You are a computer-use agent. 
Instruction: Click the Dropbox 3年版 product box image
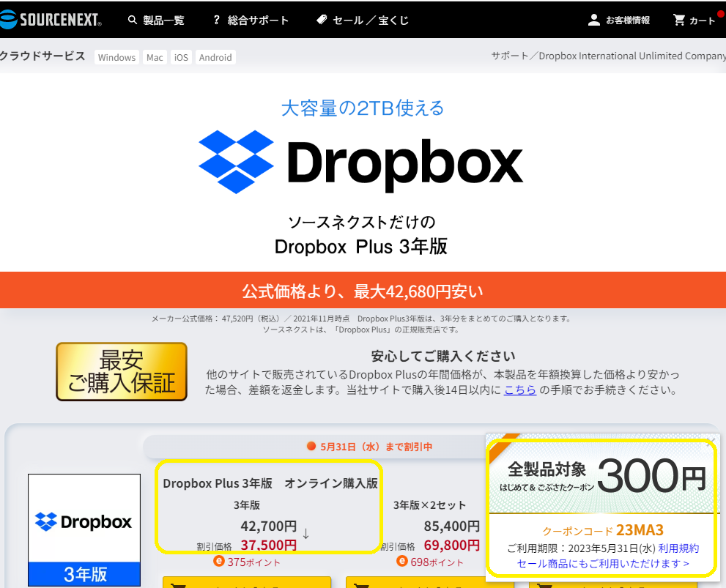pyautogui.click(x=84, y=530)
